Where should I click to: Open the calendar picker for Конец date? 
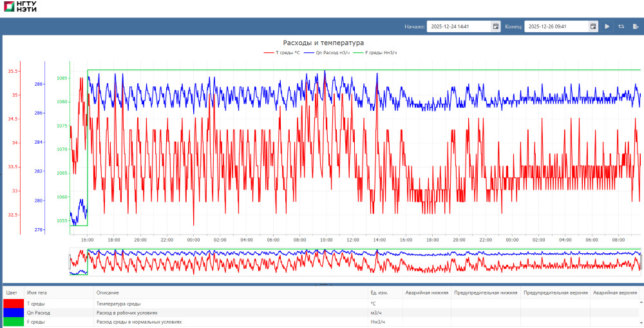593,26
